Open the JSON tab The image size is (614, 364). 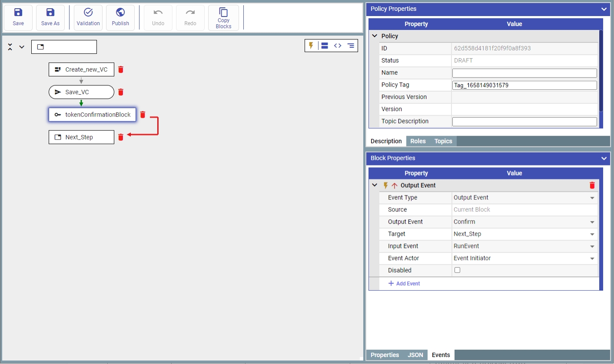[x=415, y=355]
